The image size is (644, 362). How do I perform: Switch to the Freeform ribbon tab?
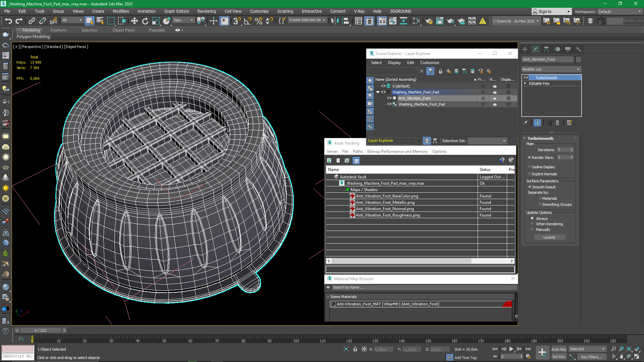pos(59,30)
